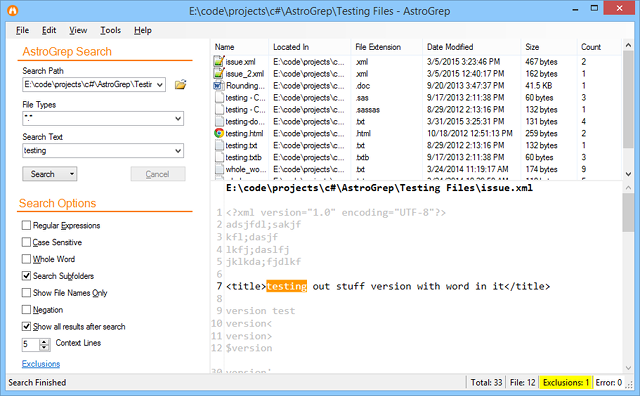This screenshot has width=640, height=396.
Task: Click the '.sassas' extension cell
Action: [x=368, y=109]
